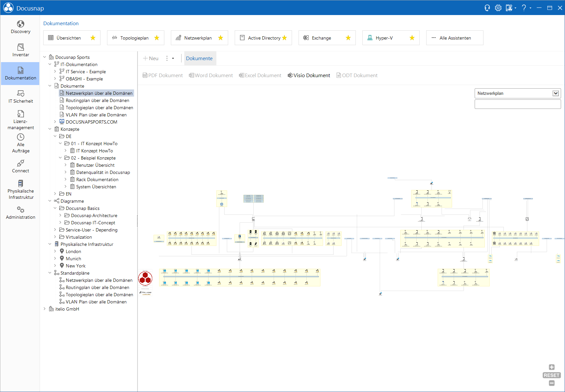Open settings gear in title bar
Image resolution: width=565 pixels, height=392 pixels.
pos(498,8)
